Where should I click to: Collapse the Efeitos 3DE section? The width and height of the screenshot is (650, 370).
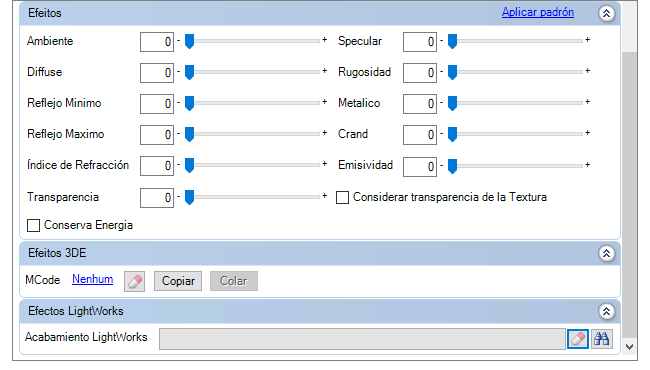606,253
